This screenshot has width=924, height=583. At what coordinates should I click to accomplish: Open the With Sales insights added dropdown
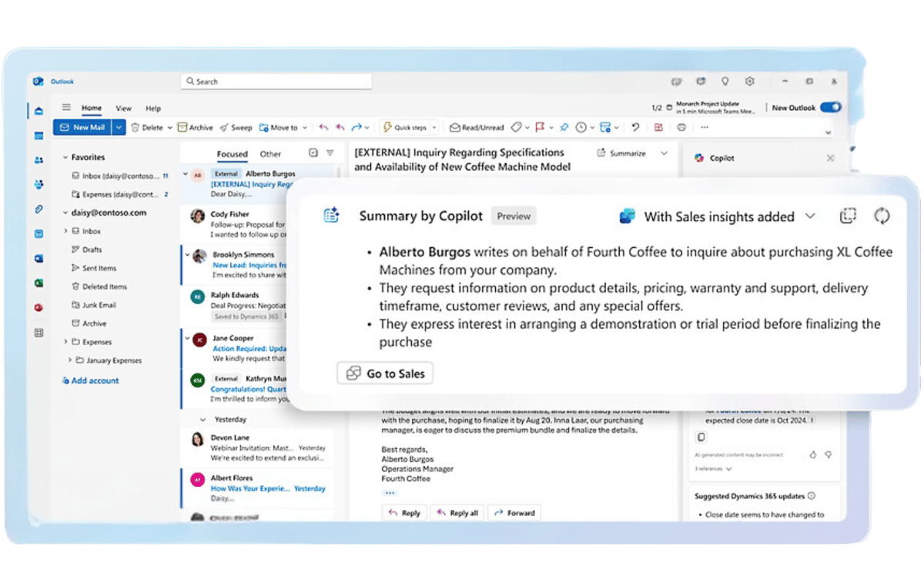[810, 216]
